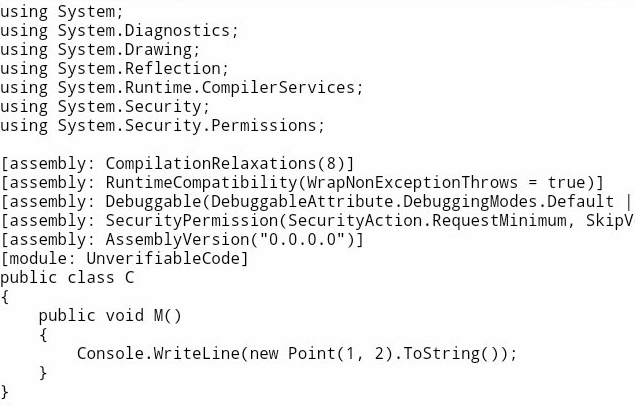
Task: Place cursor on System.Reflection using line
Action: pos(115,69)
